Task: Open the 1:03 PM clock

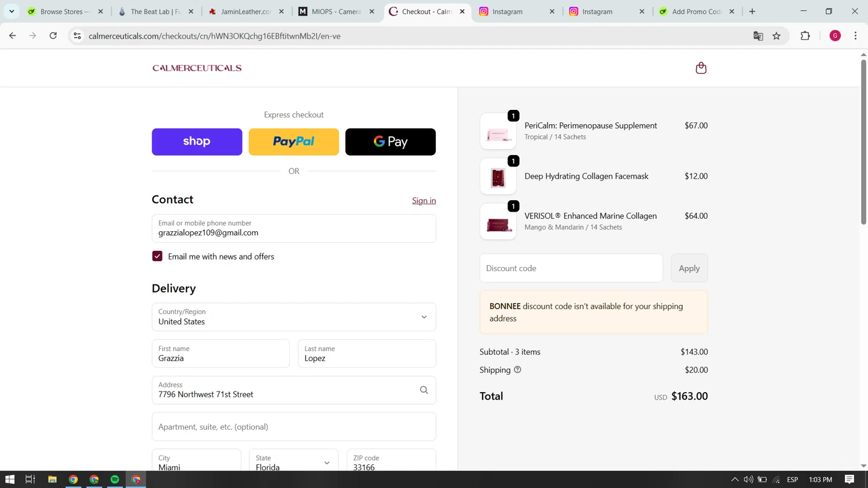Action: click(x=821, y=479)
